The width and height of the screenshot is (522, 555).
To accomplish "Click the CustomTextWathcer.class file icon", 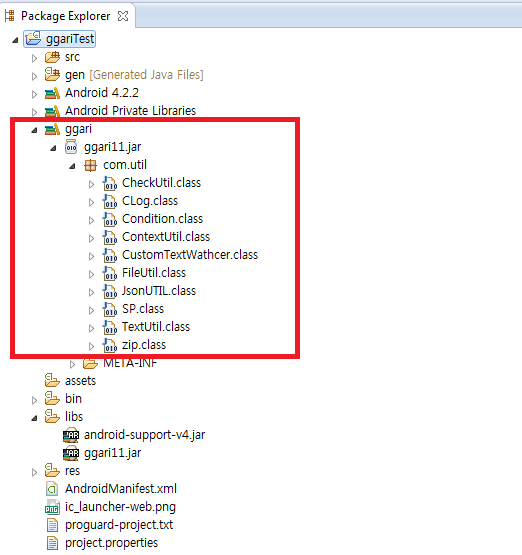I will [110, 256].
